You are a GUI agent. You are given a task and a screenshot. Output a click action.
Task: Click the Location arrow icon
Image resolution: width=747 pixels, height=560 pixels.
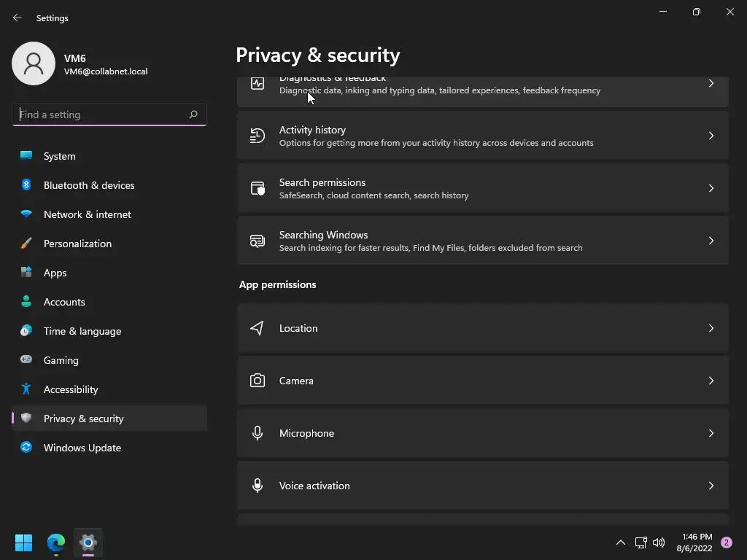coord(257,328)
